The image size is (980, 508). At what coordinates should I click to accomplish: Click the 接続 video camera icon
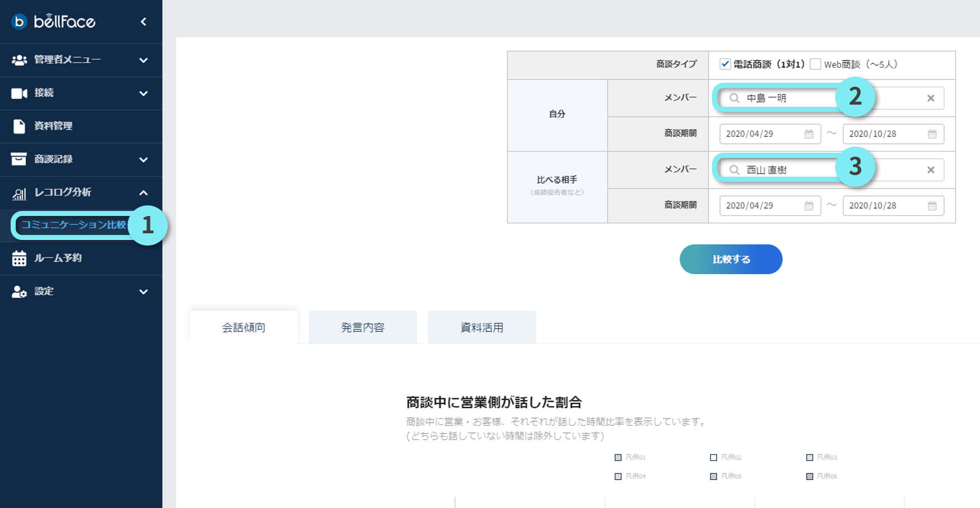click(19, 93)
